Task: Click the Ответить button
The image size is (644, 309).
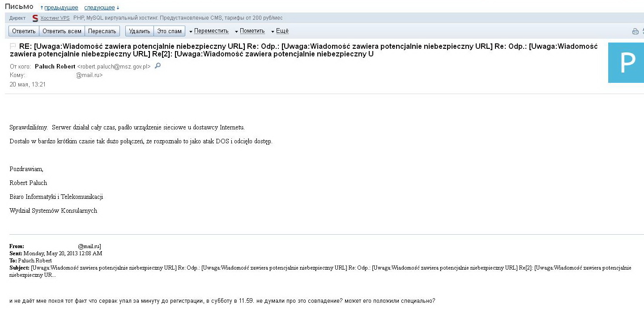Action: click(x=24, y=31)
